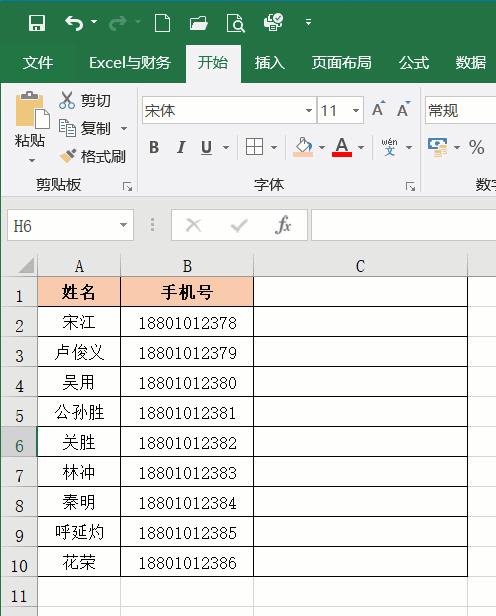Click the Percent Style icon
Image resolution: width=496 pixels, height=616 pixels.
click(476, 147)
